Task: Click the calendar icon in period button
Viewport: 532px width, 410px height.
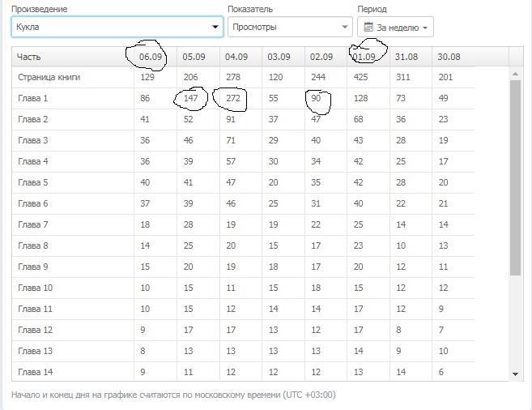Action: pyautogui.click(x=369, y=27)
